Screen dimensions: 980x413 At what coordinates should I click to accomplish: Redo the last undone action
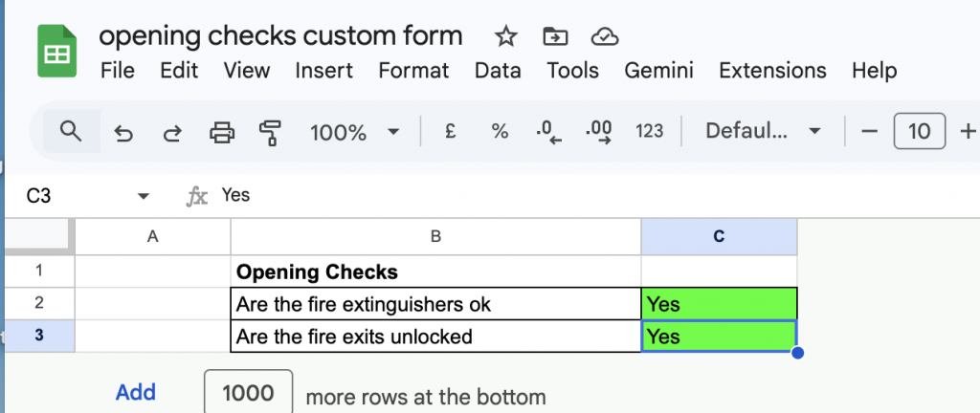[x=172, y=132]
